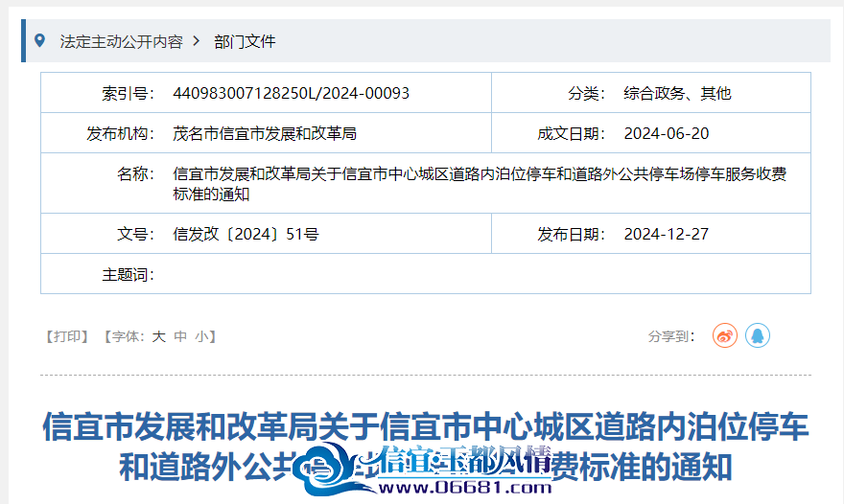The image size is (844, 504).
Task: Select category value 综合政务、其他
Action: (678, 93)
